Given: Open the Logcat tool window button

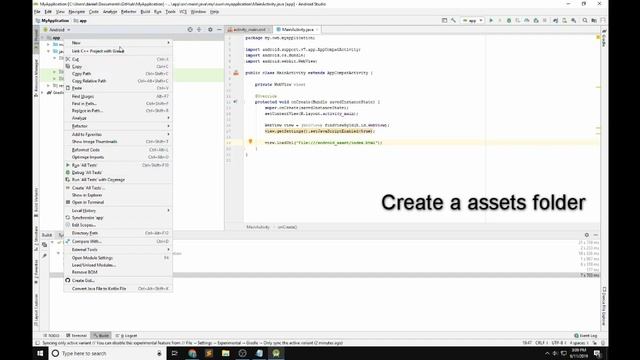Looking at the screenshot, I should pos(126,336).
